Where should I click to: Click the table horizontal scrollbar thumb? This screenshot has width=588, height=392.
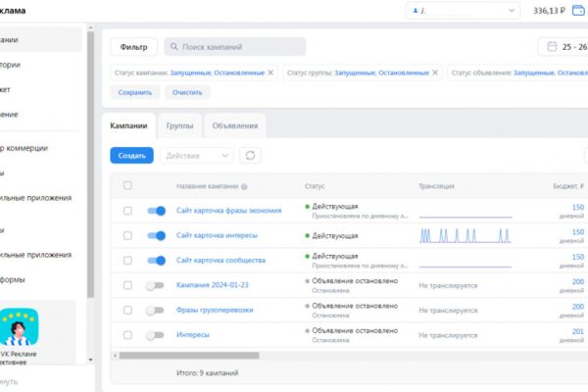(x=189, y=355)
